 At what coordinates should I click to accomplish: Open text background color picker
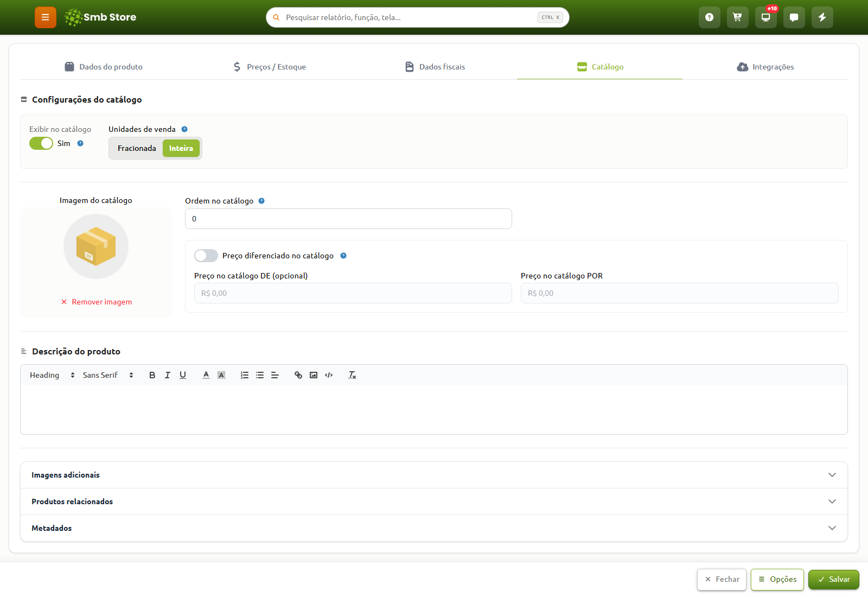pyautogui.click(x=221, y=375)
